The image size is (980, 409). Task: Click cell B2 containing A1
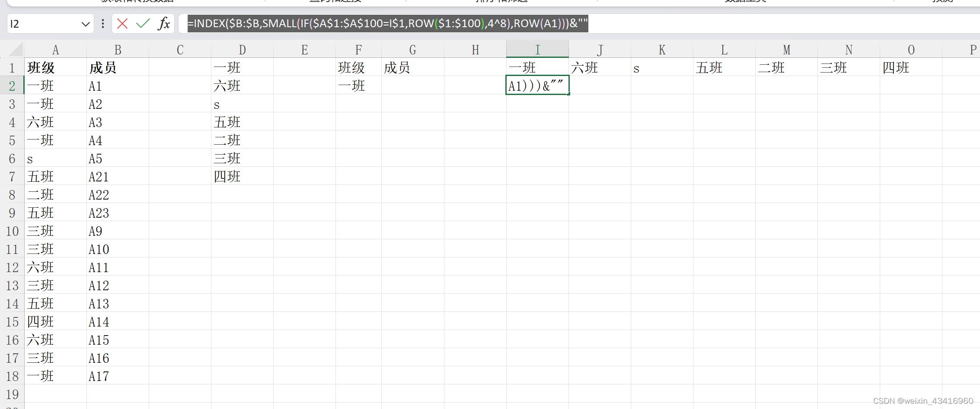coord(118,86)
